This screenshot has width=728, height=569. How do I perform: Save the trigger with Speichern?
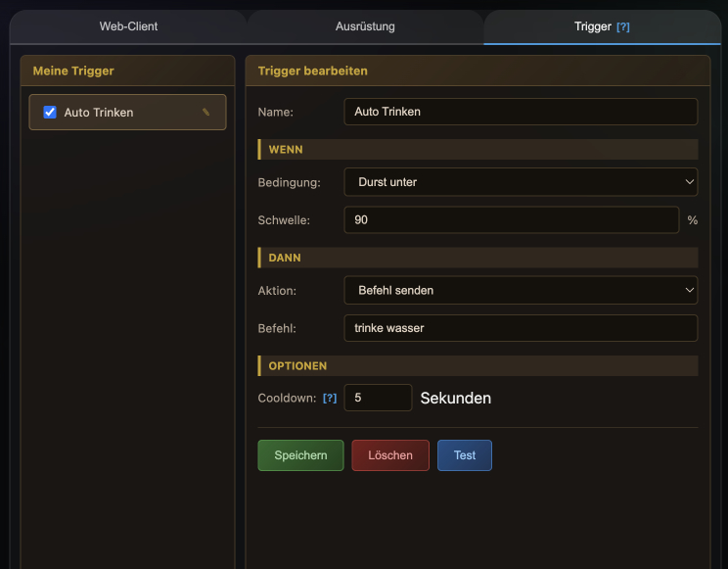coord(300,455)
